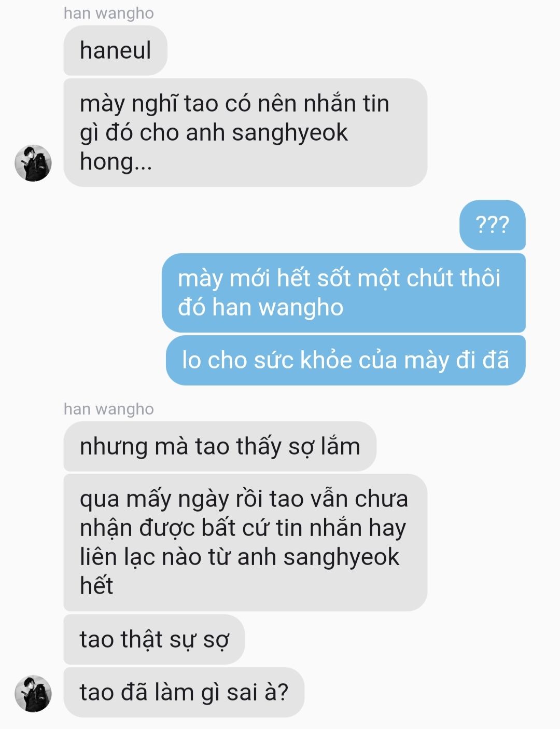Tap the 'tao thật sự sợ' bubble
Viewport: 560px width, 729px height.
[x=154, y=639]
